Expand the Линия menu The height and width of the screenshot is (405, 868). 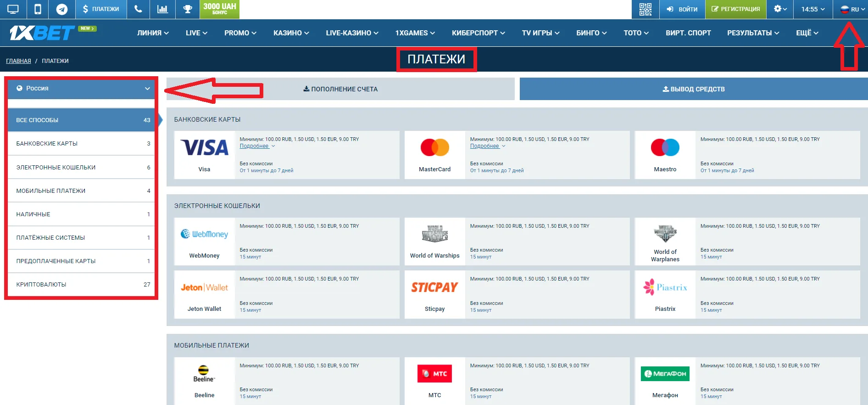[153, 33]
